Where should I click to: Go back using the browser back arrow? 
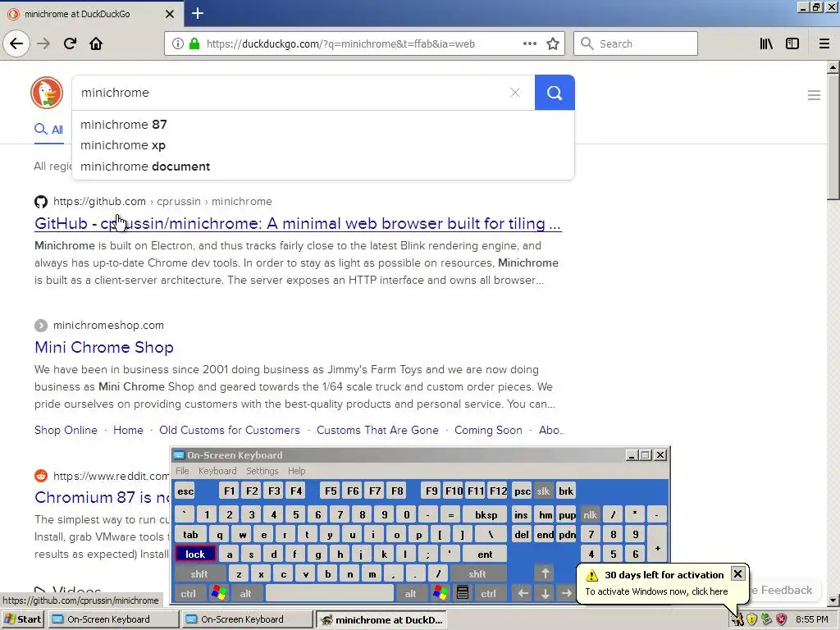(x=16, y=43)
